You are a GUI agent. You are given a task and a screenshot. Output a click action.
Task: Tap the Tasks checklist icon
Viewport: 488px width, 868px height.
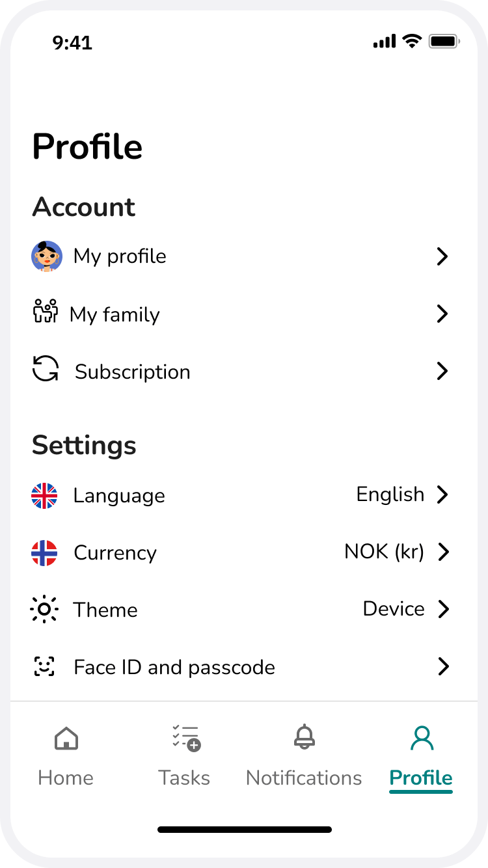coord(186,739)
